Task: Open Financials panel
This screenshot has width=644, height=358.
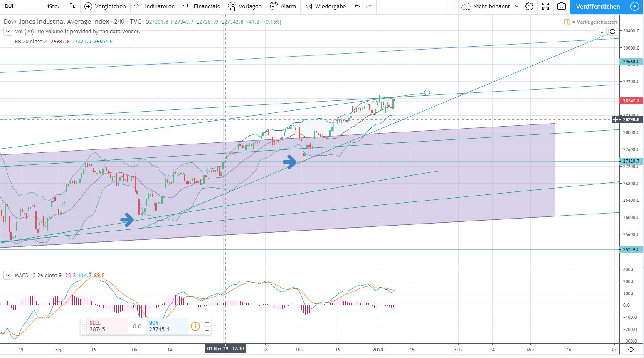Action: [x=201, y=6]
